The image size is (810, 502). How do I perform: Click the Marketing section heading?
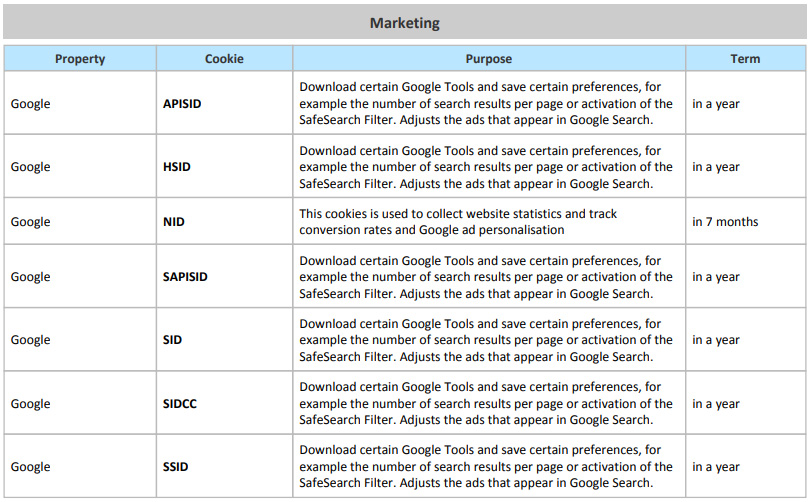[x=404, y=23]
